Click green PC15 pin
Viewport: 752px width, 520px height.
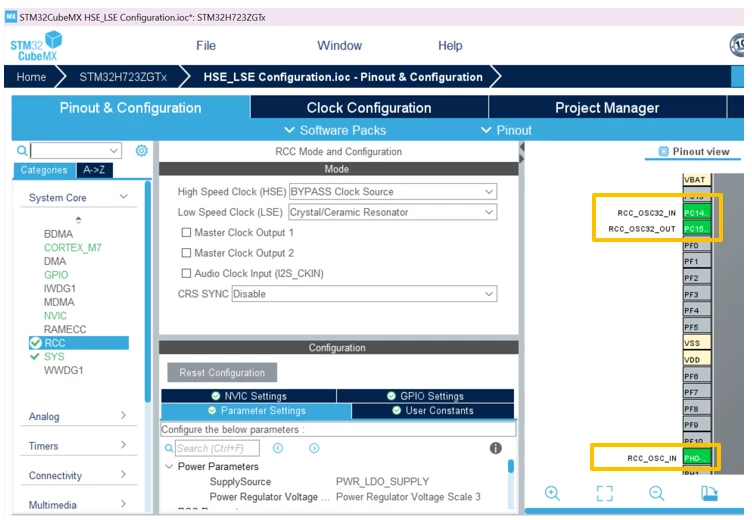click(696, 229)
